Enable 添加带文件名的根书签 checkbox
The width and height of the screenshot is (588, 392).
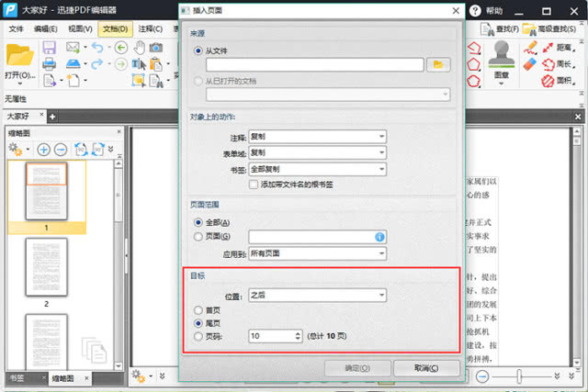254,185
